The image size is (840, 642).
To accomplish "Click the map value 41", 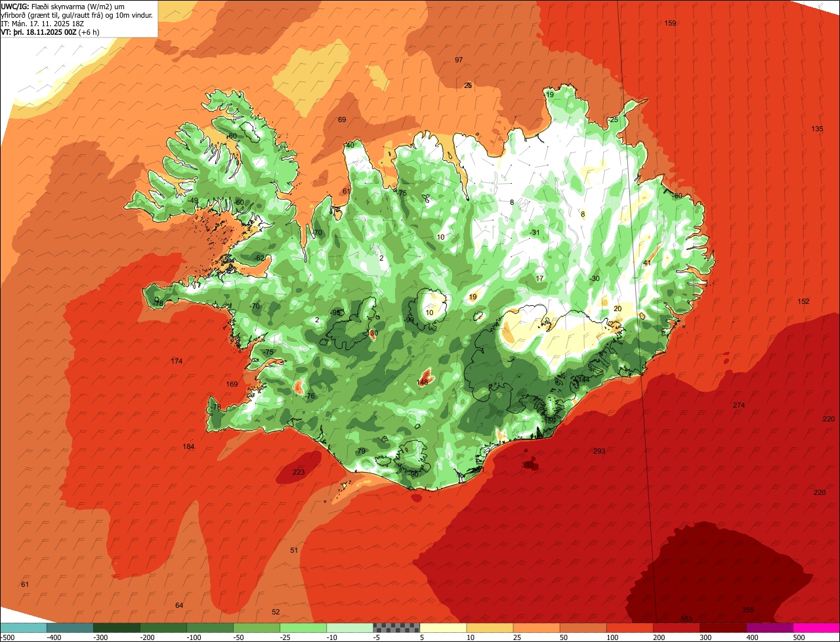I will click(x=647, y=263).
